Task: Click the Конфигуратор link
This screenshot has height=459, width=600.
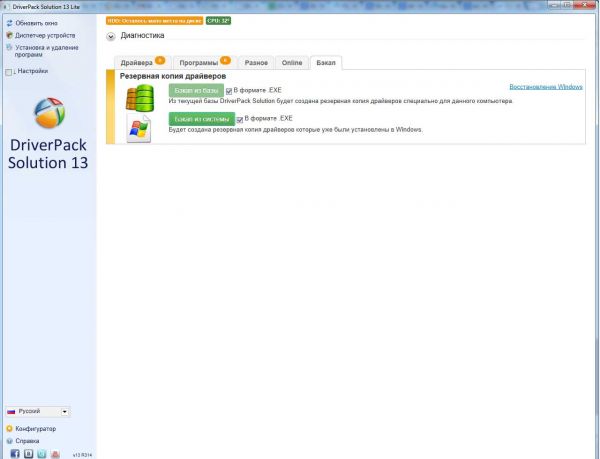Action: tap(36, 429)
